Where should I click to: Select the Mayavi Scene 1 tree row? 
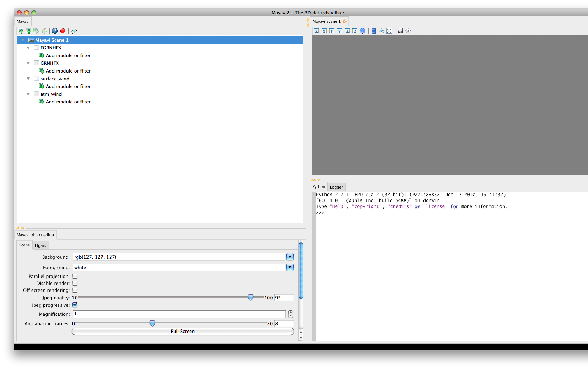point(160,40)
